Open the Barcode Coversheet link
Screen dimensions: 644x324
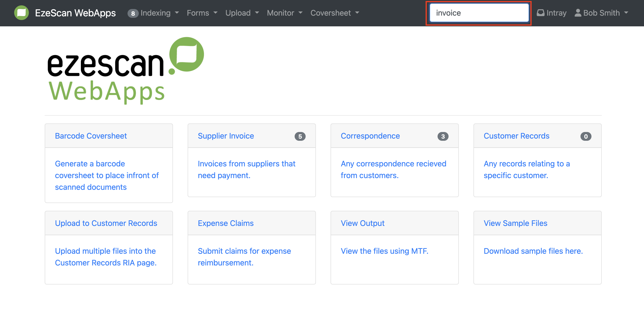(91, 136)
